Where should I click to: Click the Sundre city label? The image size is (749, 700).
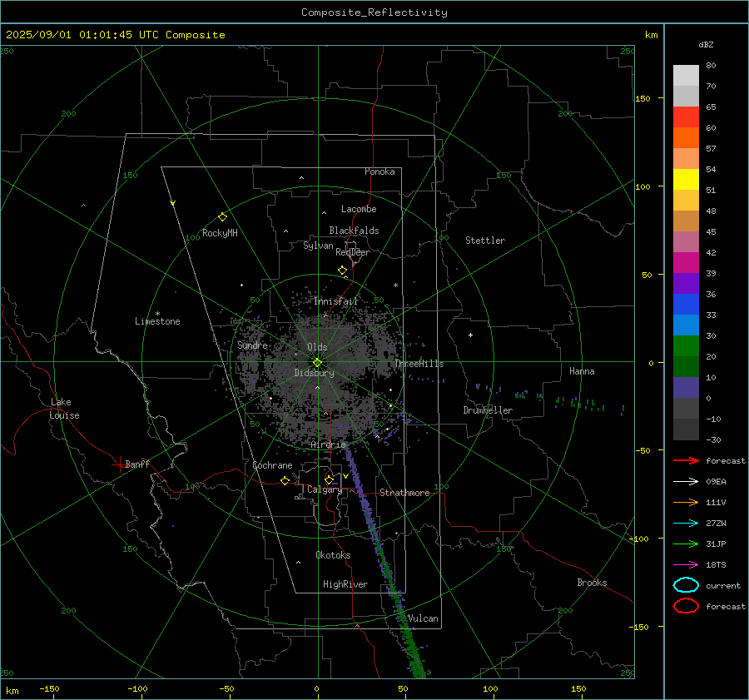(252, 345)
